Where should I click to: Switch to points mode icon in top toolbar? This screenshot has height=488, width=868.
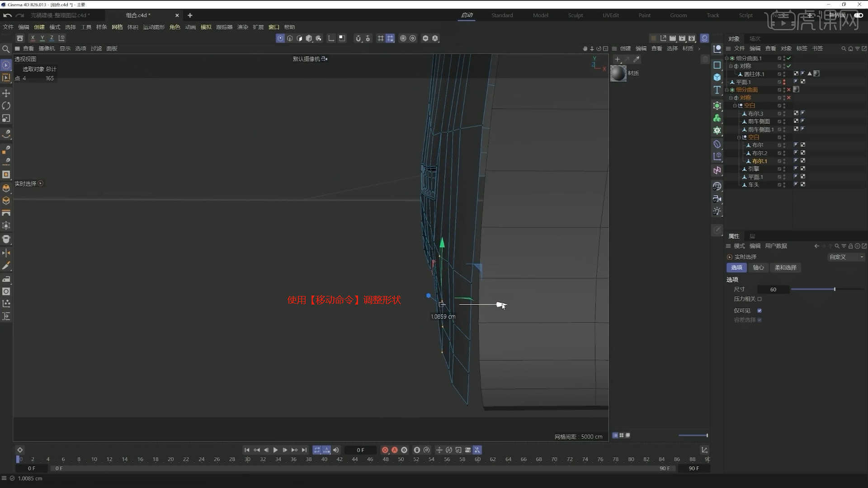click(280, 38)
